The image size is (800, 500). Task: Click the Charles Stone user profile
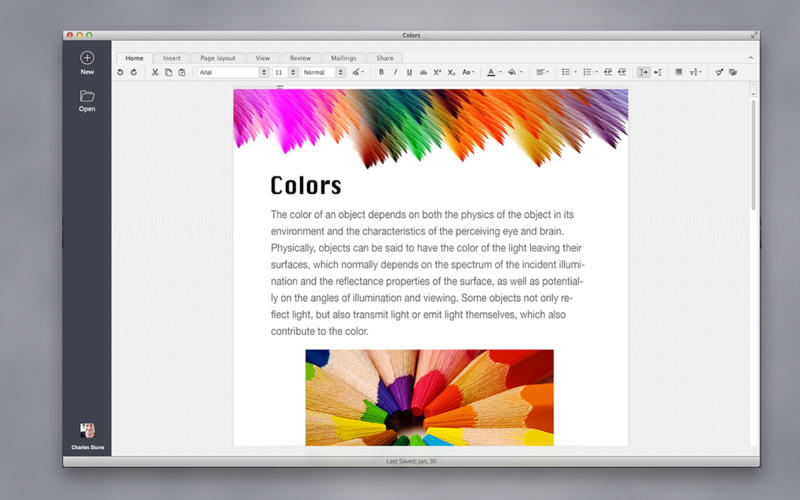click(87, 431)
